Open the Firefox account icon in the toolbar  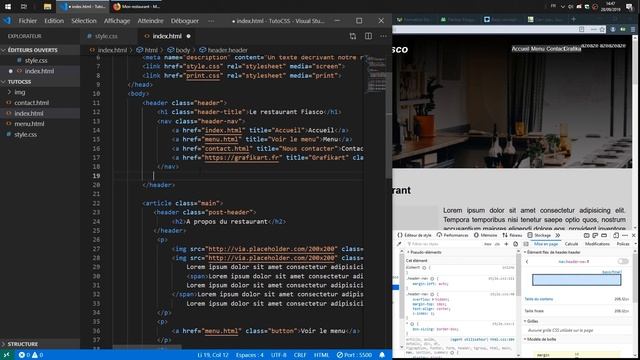tap(613, 29)
